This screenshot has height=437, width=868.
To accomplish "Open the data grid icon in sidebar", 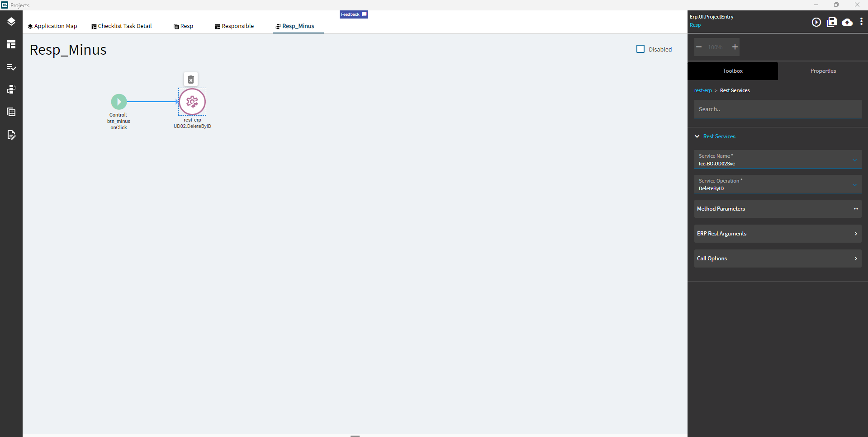I will click(11, 112).
